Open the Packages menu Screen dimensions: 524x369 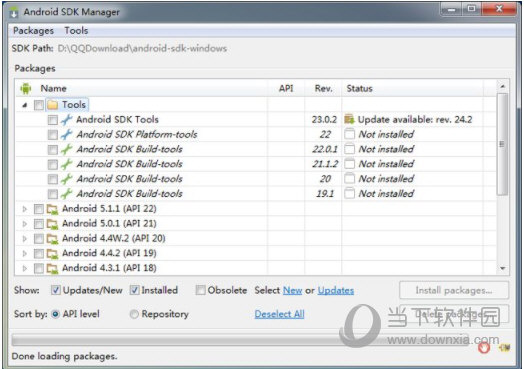(x=33, y=31)
